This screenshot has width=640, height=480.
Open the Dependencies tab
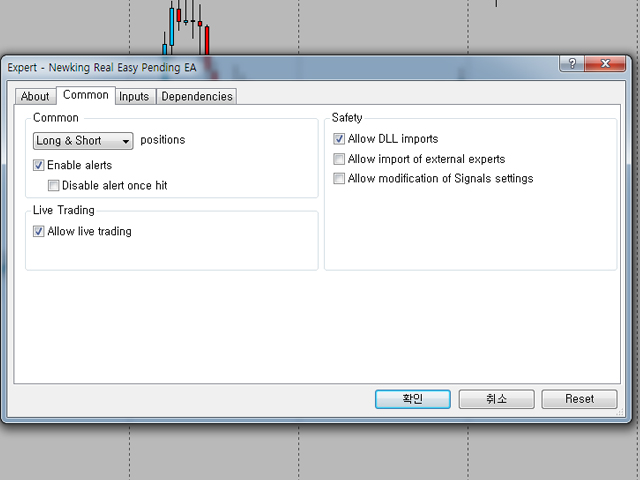197,96
